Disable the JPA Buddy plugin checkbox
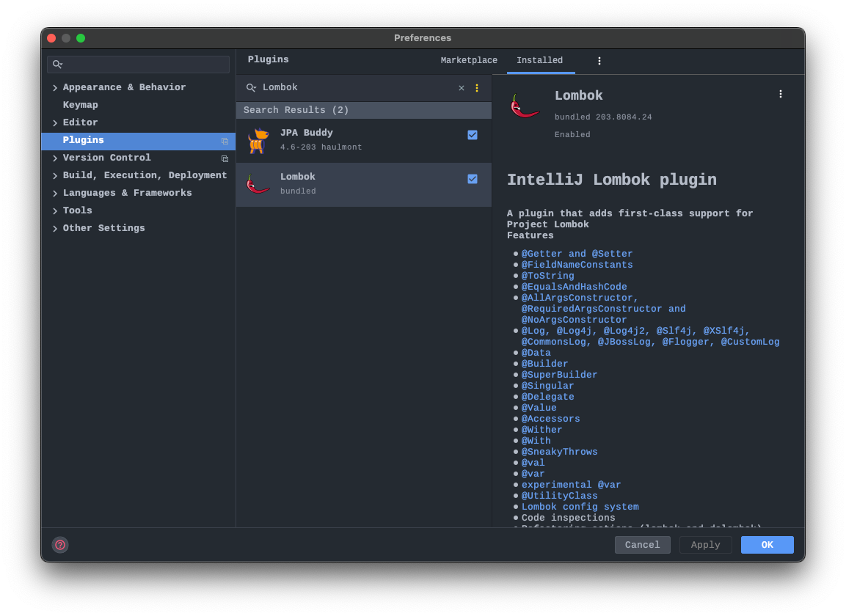The image size is (846, 616). [473, 135]
